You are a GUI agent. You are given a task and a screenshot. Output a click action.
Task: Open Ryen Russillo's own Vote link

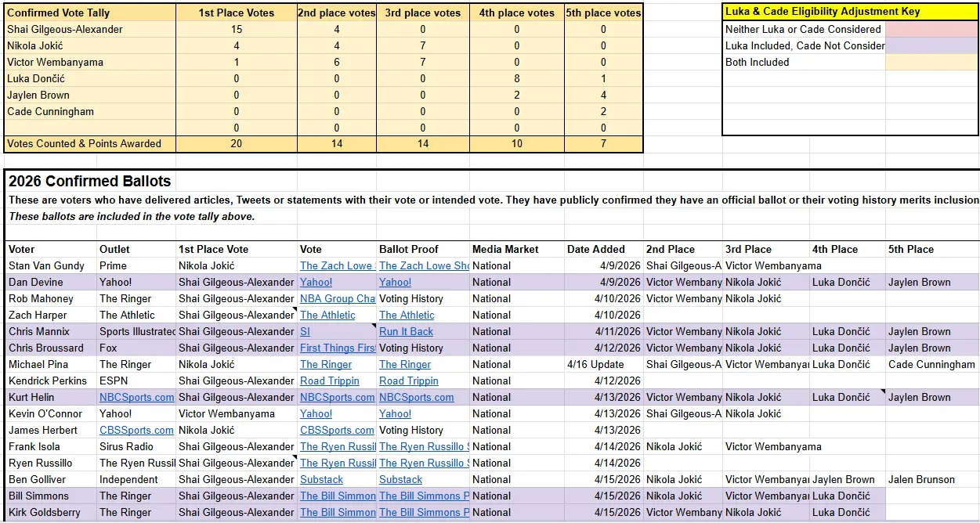point(338,463)
